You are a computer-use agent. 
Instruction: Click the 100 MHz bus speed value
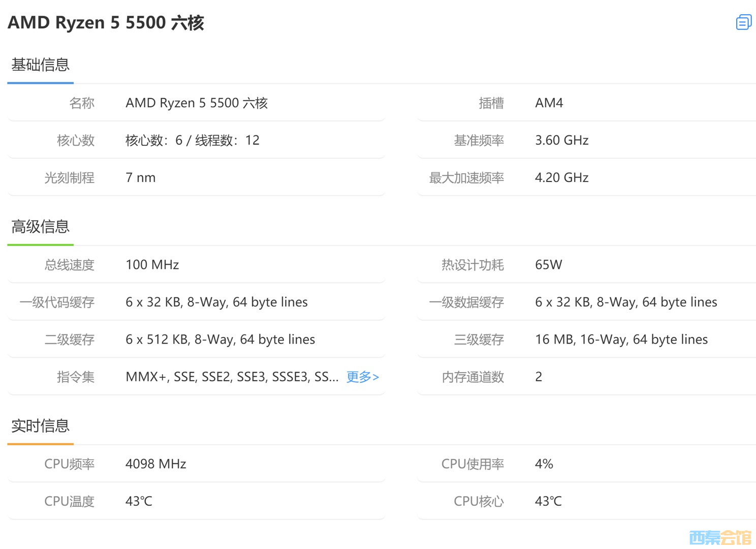pyautogui.click(x=152, y=265)
